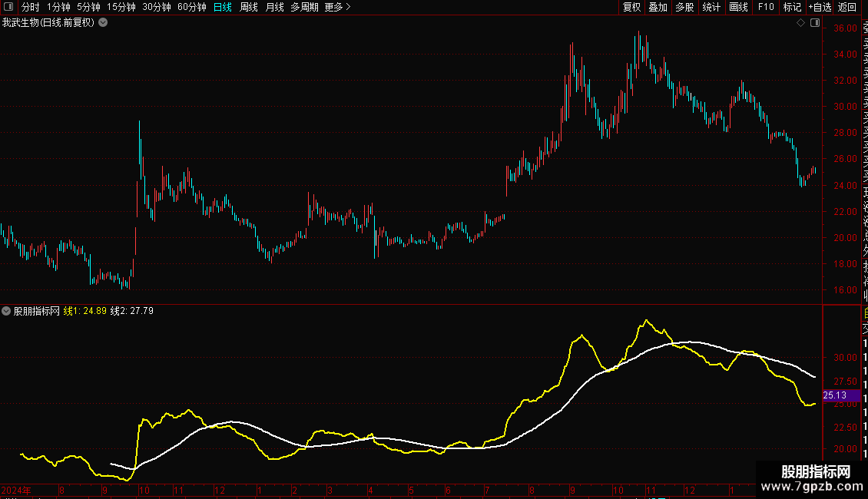Activate the 日线 daily timeframe

223,7
